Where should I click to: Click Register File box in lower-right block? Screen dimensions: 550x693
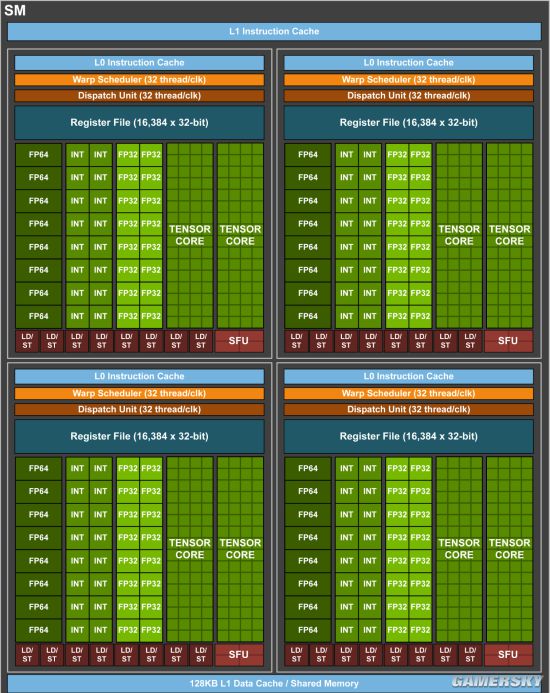[x=409, y=436]
